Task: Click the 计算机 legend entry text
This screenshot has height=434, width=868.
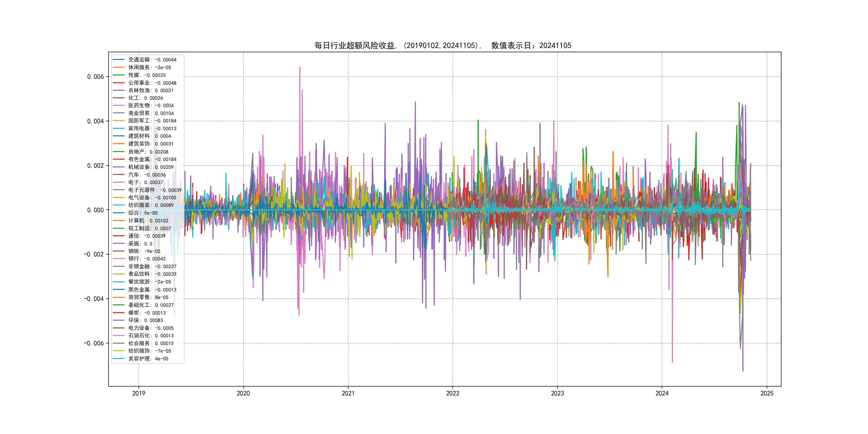Action: pyautogui.click(x=148, y=221)
